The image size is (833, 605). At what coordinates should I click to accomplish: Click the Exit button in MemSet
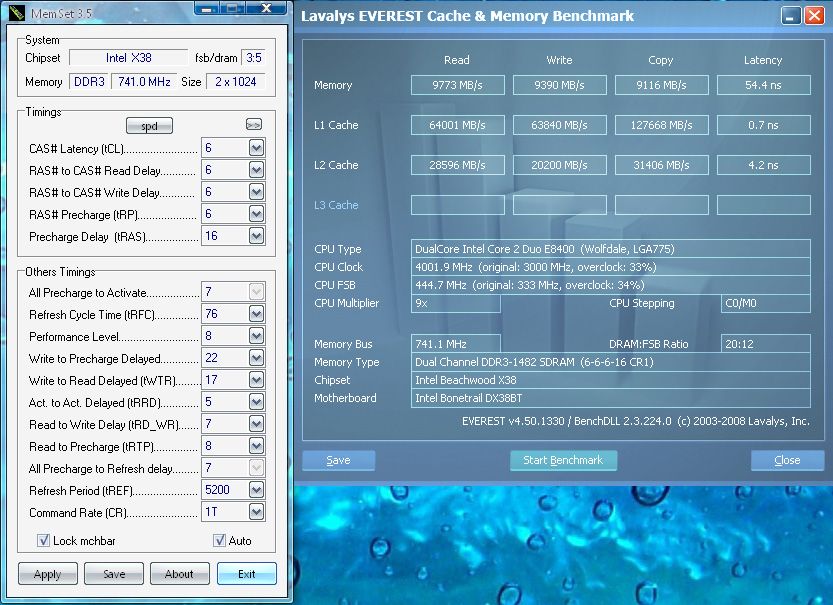[246, 574]
